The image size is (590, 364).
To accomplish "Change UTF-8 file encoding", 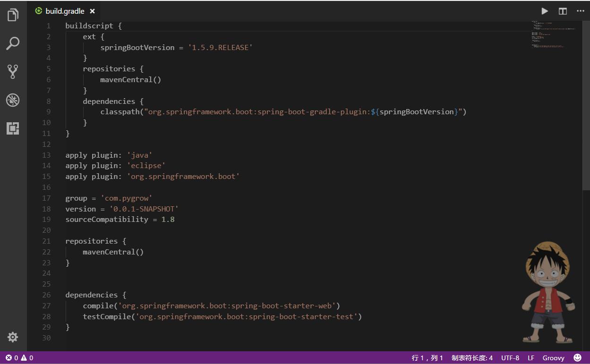I will click(510, 358).
